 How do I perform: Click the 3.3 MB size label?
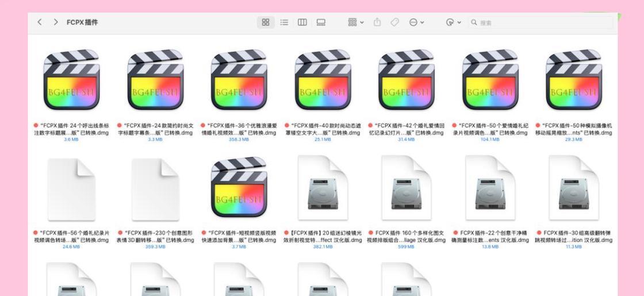click(x=155, y=139)
